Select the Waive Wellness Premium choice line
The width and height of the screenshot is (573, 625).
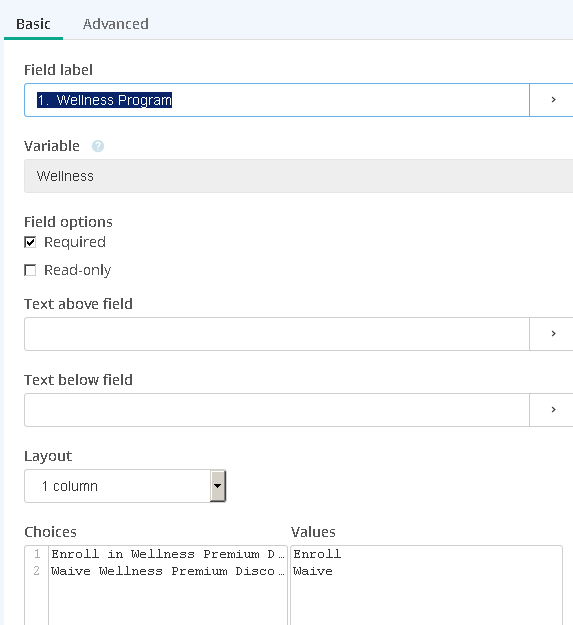click(168, 571)
